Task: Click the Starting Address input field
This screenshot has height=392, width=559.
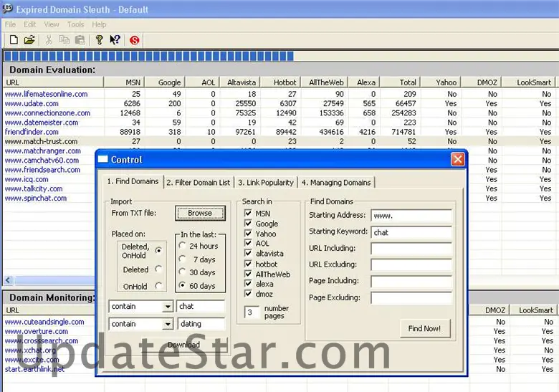Action: (411, 216)
